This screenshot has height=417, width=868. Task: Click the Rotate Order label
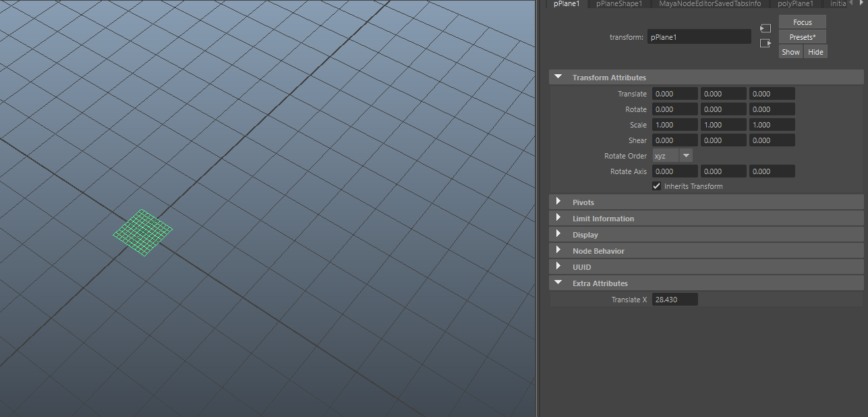tap(625, 156)
